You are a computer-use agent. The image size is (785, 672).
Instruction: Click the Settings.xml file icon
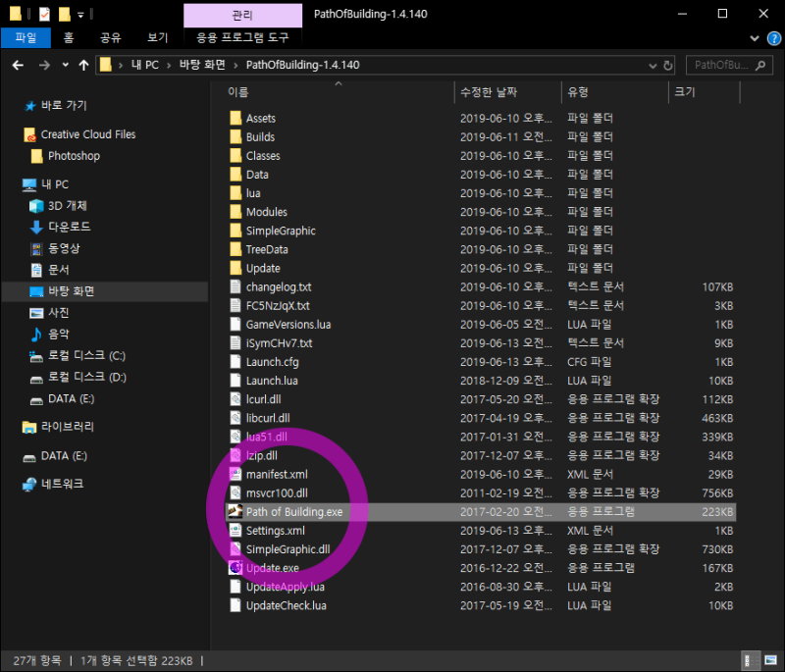(x=235, y=531)
